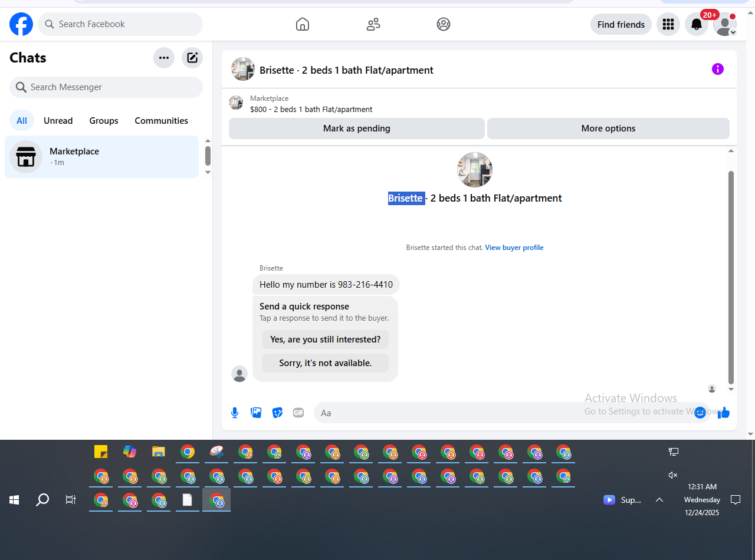Open conversation information purple icon
This screenshot has width=755, height=560.
click(718, 69)
